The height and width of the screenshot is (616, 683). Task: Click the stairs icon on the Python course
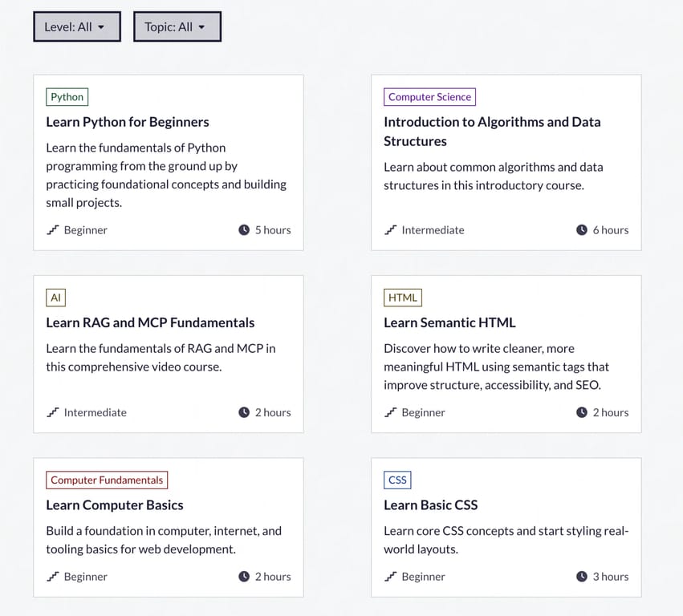[x=53, y=229]
